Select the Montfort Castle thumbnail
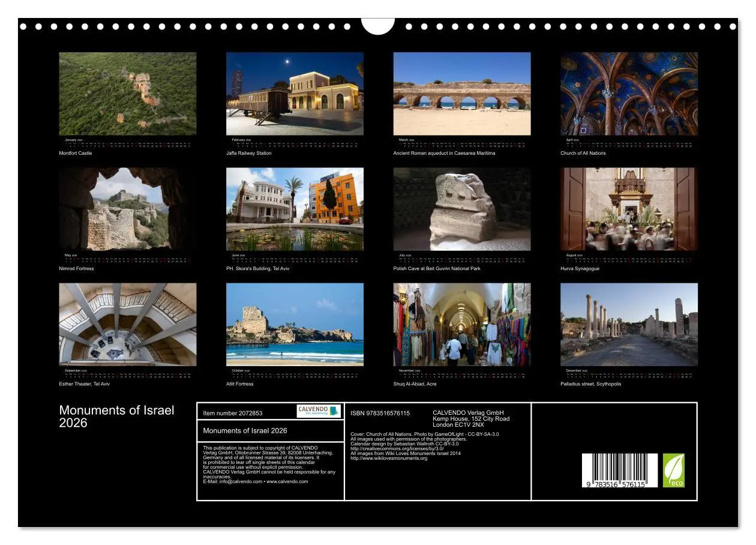Viewport: 756px width, 545px height. click(128, 93)
